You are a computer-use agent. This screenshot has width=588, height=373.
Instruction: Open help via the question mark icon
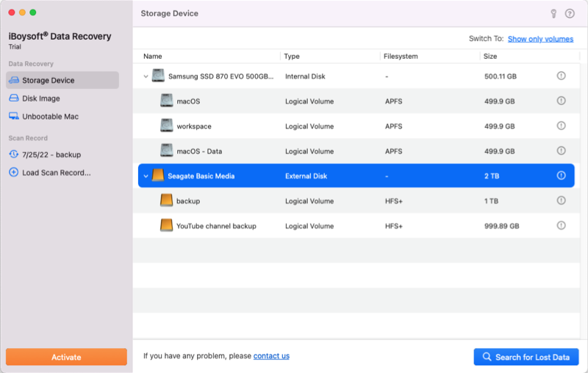click(x=570, y=13)
